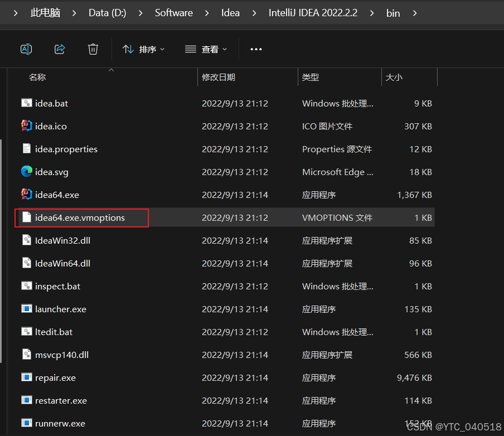Screen dimensions: 504x436
Task: Select the IdeaWin32.dll file name
Action: pyautogui.click(x=62, y=240)
